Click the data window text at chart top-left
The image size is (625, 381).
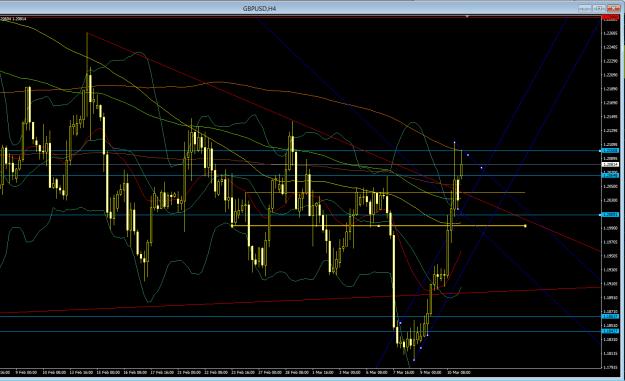(13, 19)
